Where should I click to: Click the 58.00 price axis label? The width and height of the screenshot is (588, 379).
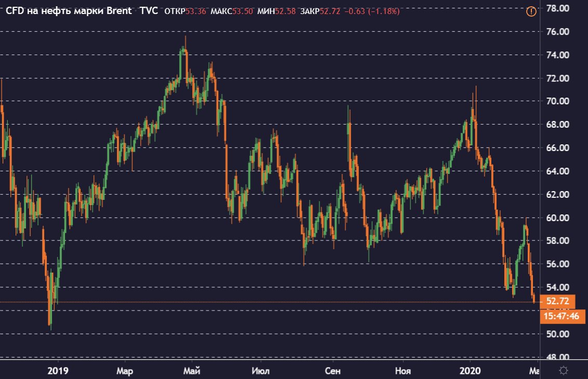click(558, 241)
